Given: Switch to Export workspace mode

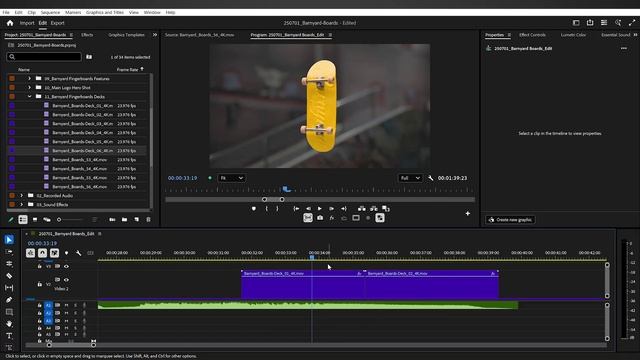Looking at the screenshot, I should point(58,23).
